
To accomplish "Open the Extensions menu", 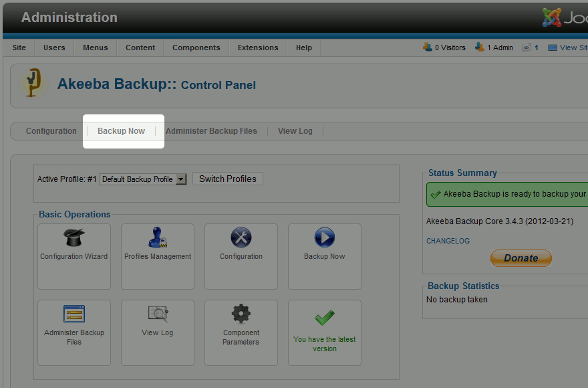I will (258, 47).
